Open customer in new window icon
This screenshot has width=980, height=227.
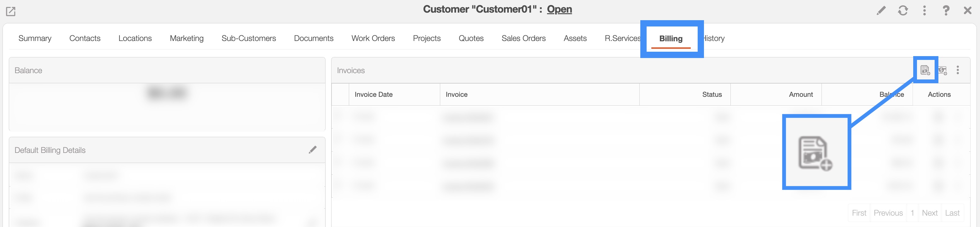pyautogui.click(x=11, y=11)
